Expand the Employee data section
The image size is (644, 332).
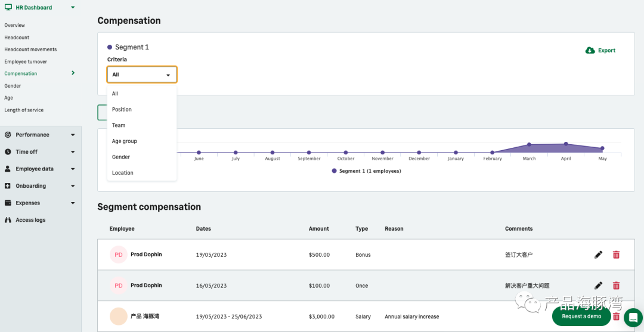(41, 169)
